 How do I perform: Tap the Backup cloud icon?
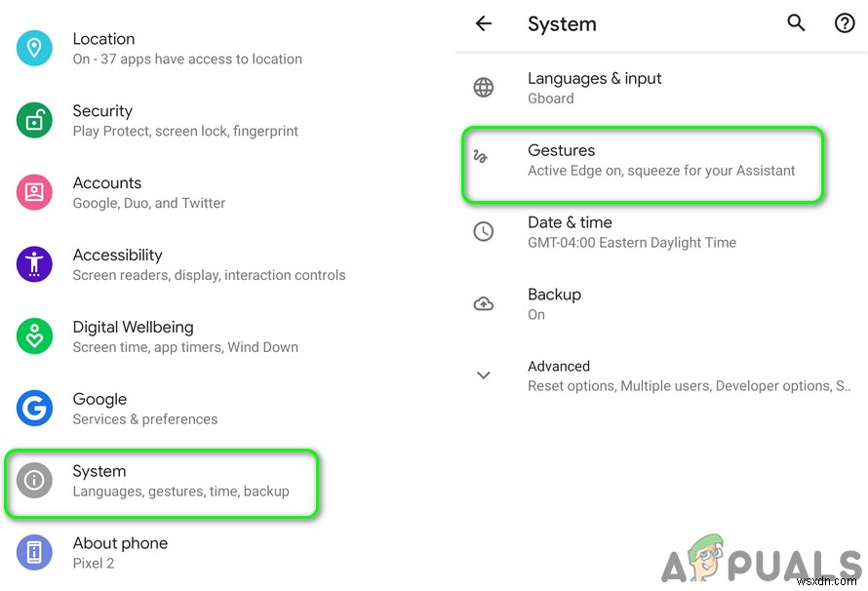(x=484, y=303)
